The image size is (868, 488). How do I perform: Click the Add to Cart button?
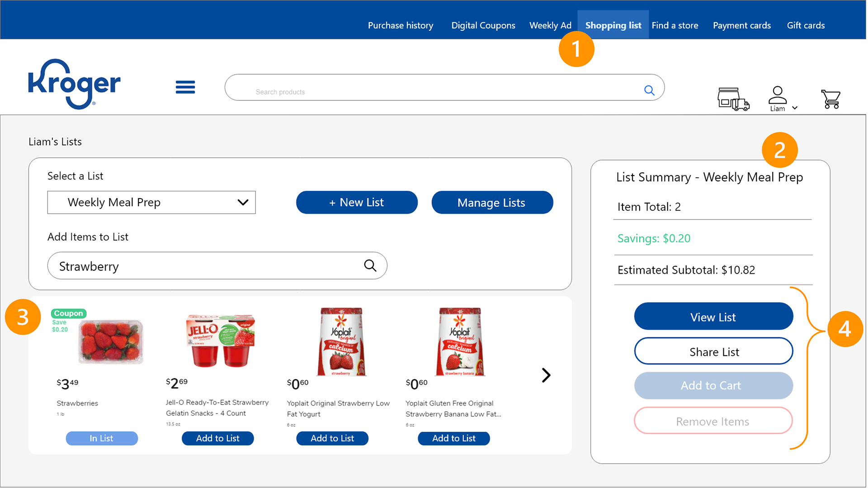713,385
